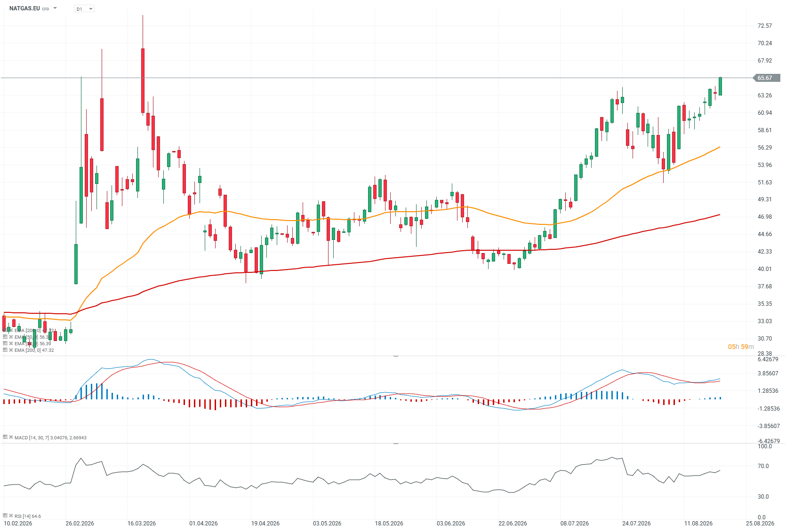The height and width of the screenshot is (532, 786).
Task: Open the RSI indicator settings icon
Action: pyautogui.click(x=5, y=516)
